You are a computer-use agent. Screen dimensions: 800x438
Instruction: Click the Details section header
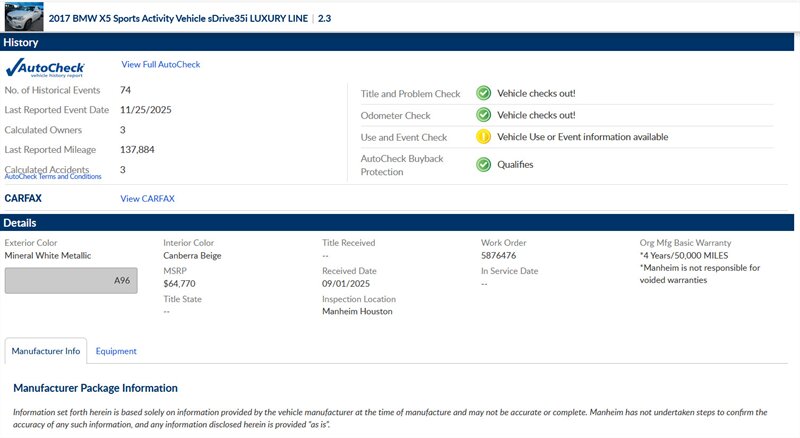[20, 222]
